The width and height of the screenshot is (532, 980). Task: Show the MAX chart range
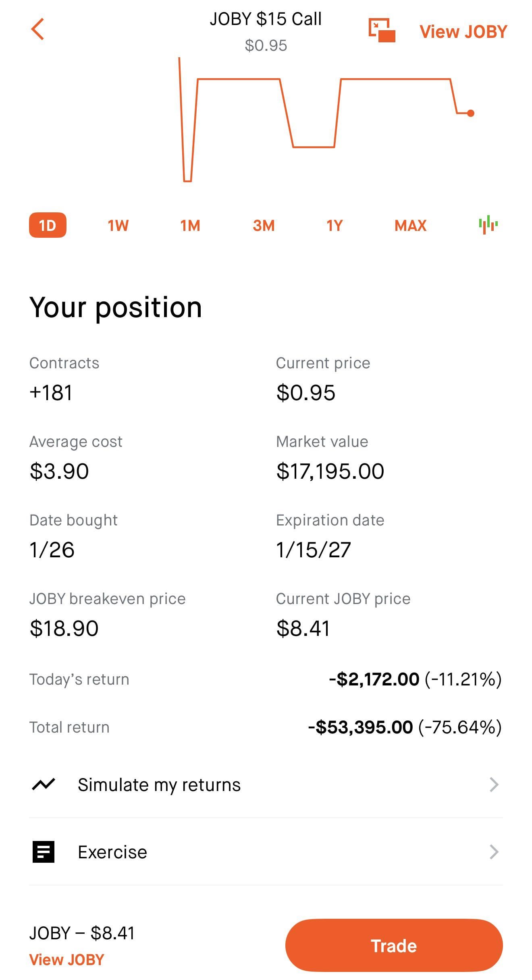click(410, 225)
